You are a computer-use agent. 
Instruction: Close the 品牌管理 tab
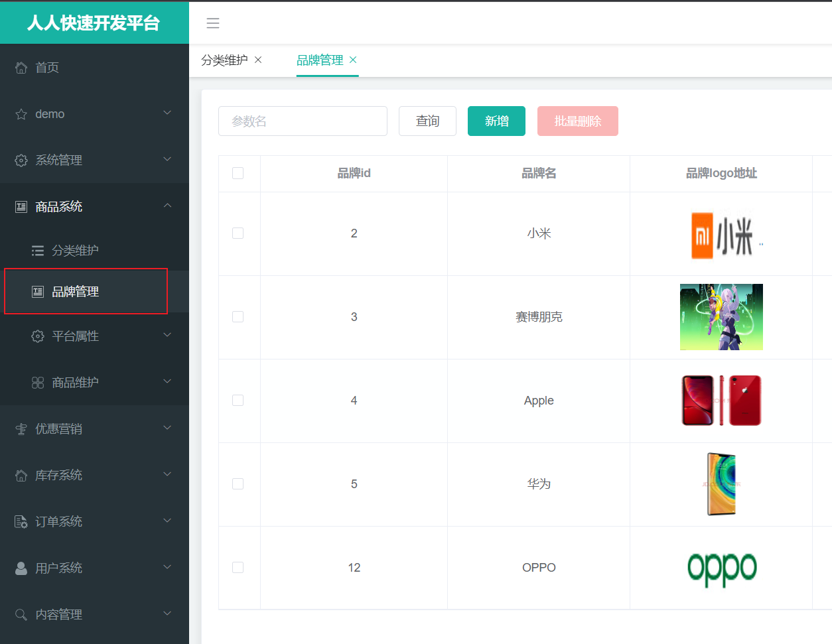coord(353,60)
